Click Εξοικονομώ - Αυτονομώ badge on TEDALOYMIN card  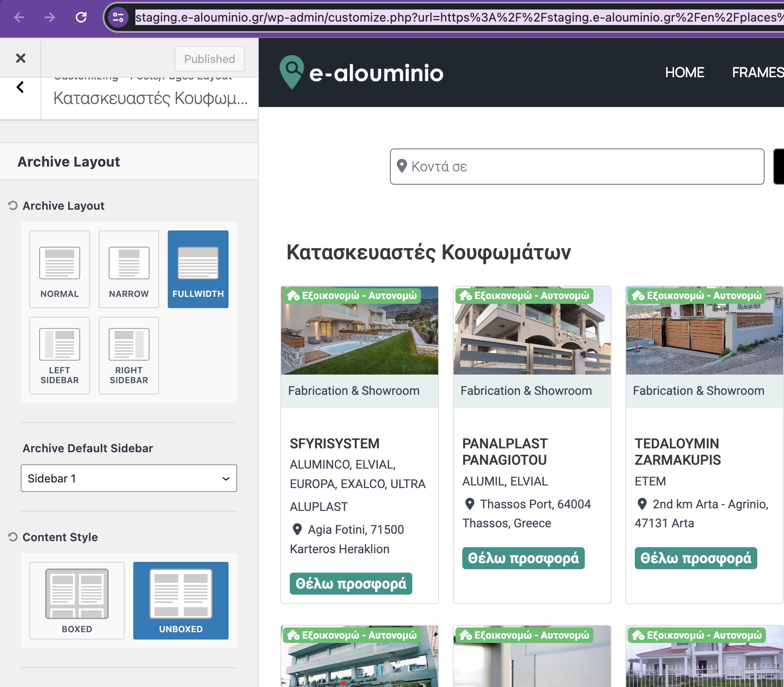697,296
